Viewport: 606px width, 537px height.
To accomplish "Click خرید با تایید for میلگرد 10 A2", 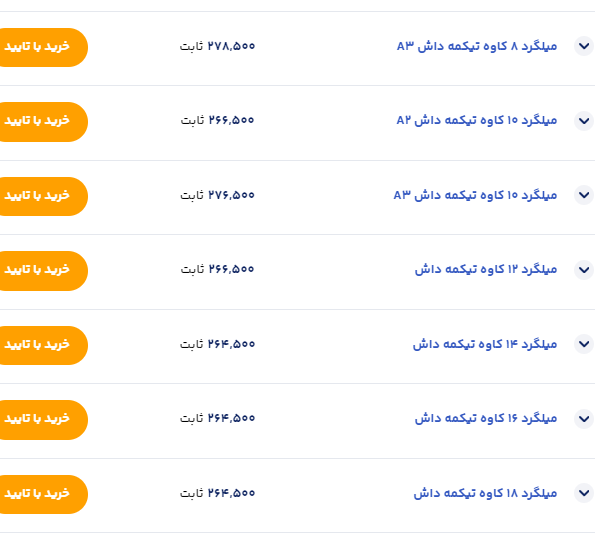I will tap(40, 121).
